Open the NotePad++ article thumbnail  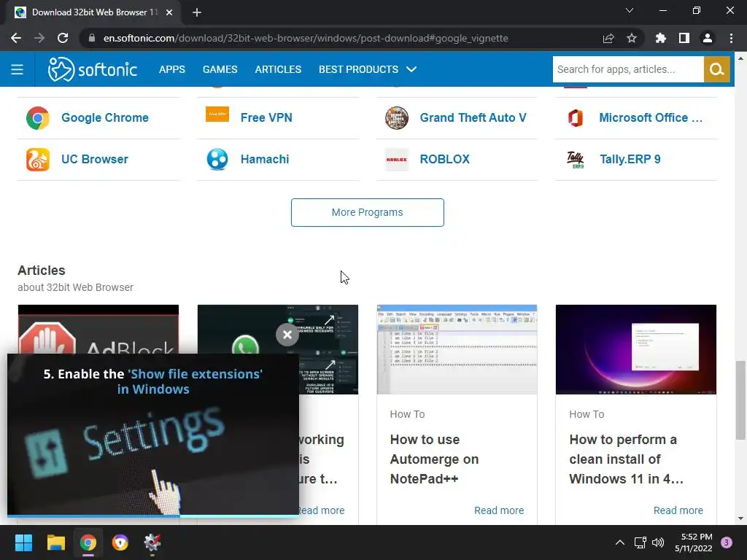pyautogui.click(x=457, y=349)
